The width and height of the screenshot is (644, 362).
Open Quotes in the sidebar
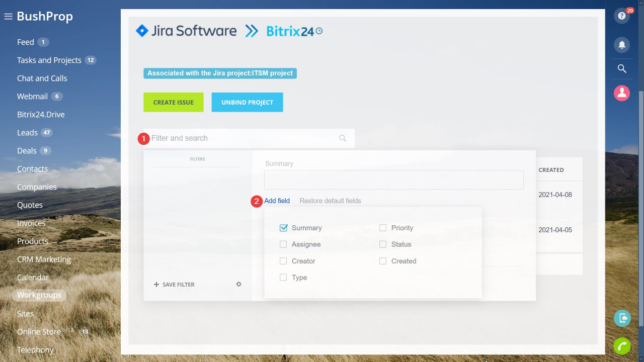[30, 205]
